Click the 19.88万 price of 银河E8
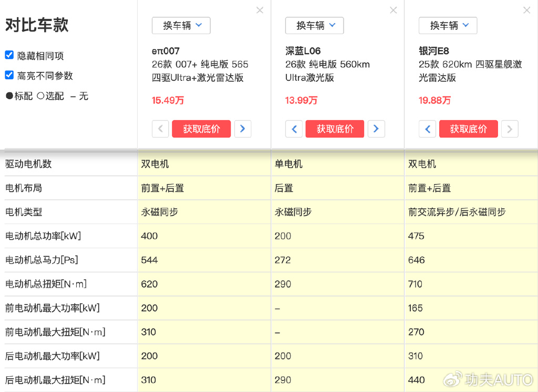Image resolution: width=538 pixels, height=392 pixels. pos(434,100)
